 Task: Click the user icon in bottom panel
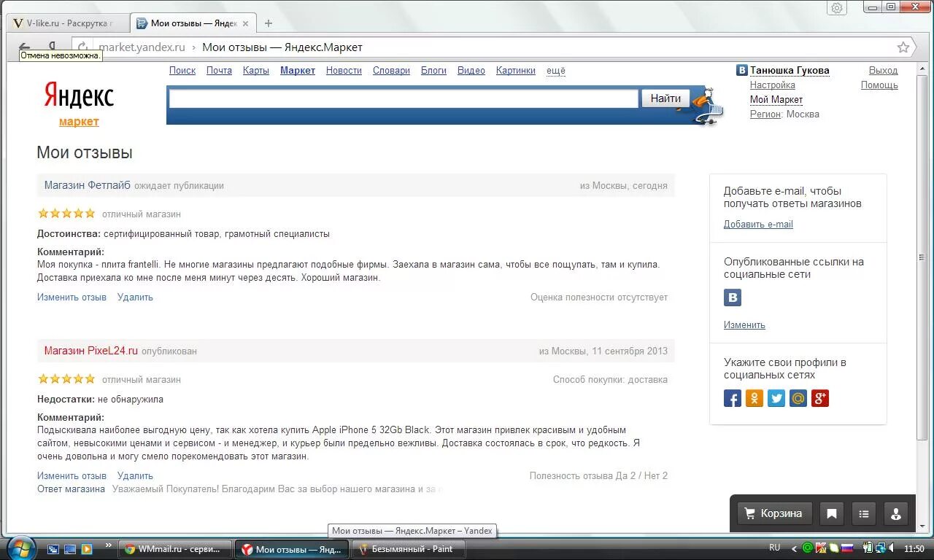coord(896,513)
